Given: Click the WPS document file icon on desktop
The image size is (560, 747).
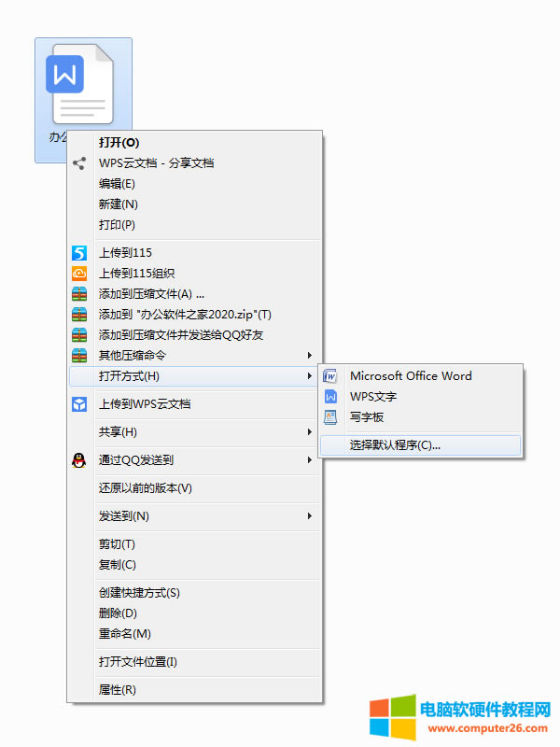Looking at the screenshot, I should (79, 84).
